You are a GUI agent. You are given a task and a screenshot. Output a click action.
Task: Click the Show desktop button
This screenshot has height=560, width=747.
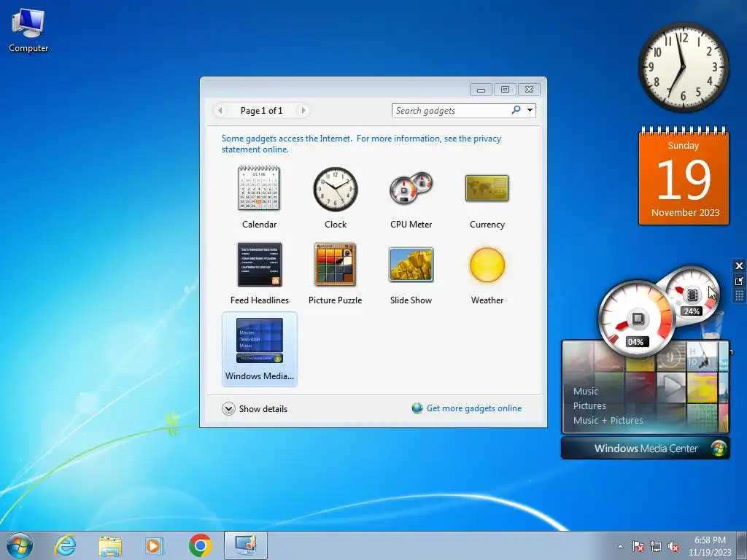(742, 545)
